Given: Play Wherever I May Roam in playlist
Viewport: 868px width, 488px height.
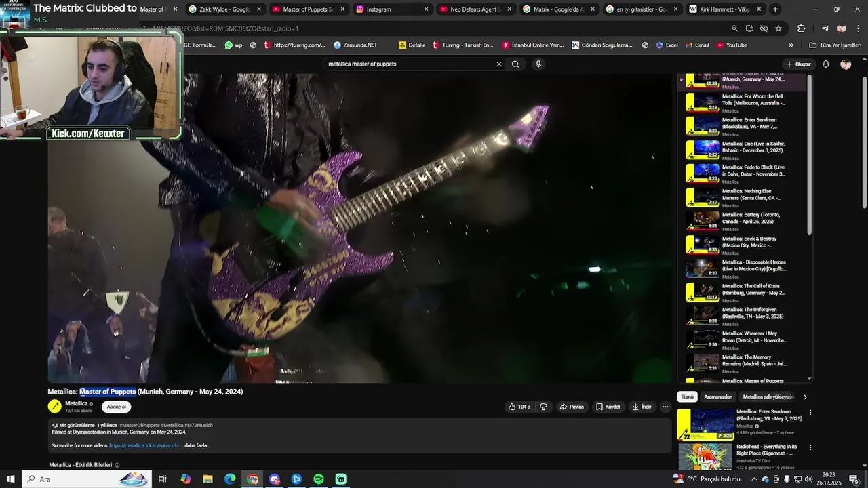Looking at the screenshot, I should pyautogui.click(x=743, y=340).
